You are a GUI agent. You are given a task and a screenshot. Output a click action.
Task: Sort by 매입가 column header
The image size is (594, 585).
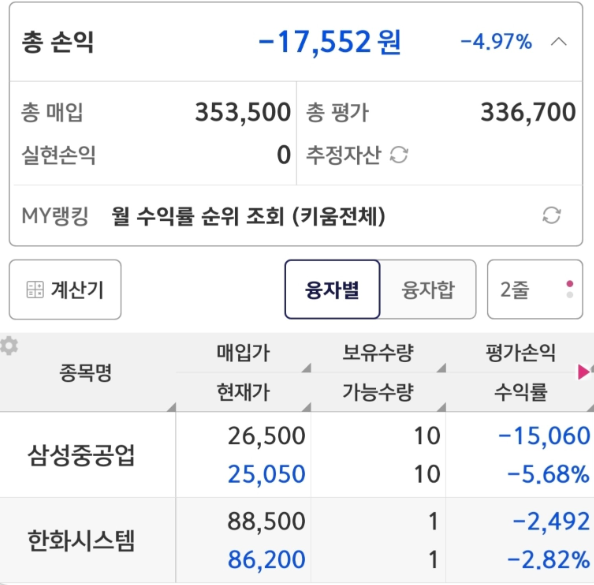(x=243, y=353)
